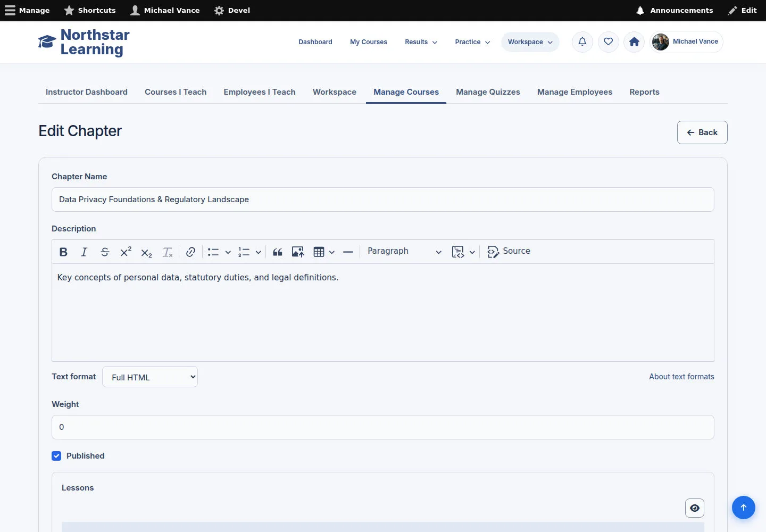This screenshot has height=532, width=766.
Task: Click the remove formatting icon
Action: coord(168,252)
